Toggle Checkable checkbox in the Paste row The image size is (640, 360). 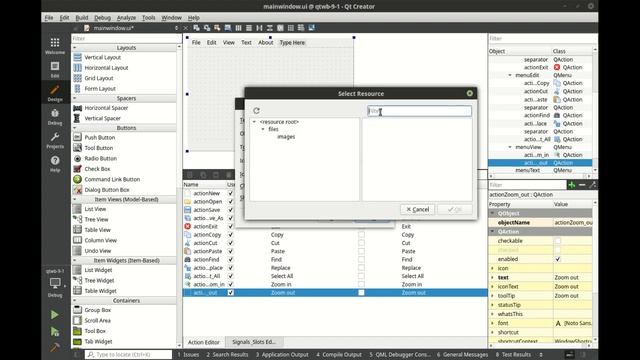pos(361,251)
